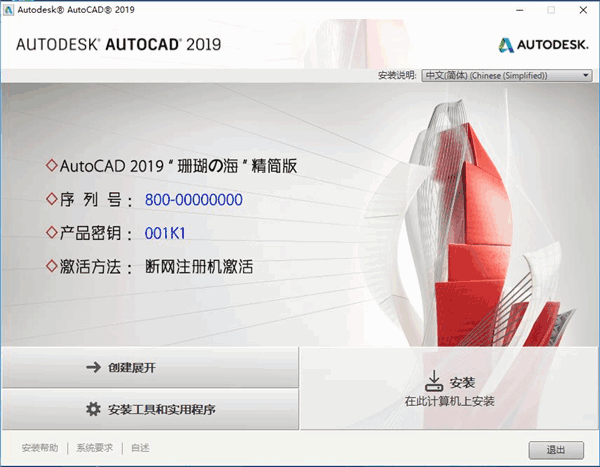
Task: Click the gear icon for 安装工具和实用程序
Action: [93, 409]
